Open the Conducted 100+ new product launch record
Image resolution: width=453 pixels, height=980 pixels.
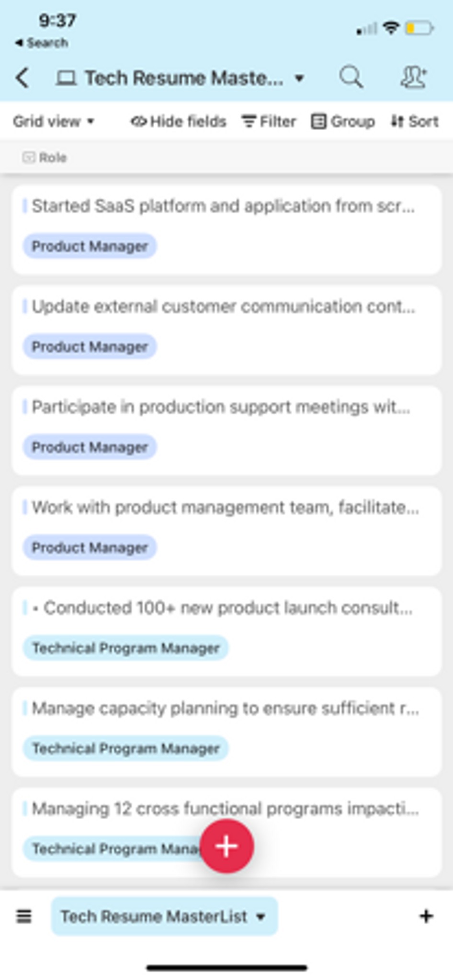pos(226,631)
